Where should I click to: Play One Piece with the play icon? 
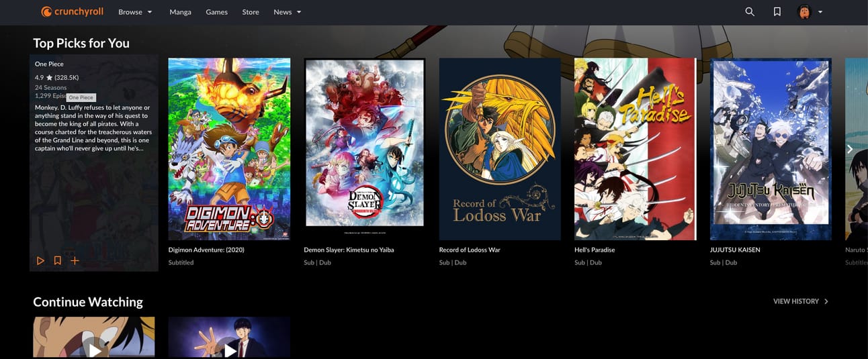click(40, 260)
